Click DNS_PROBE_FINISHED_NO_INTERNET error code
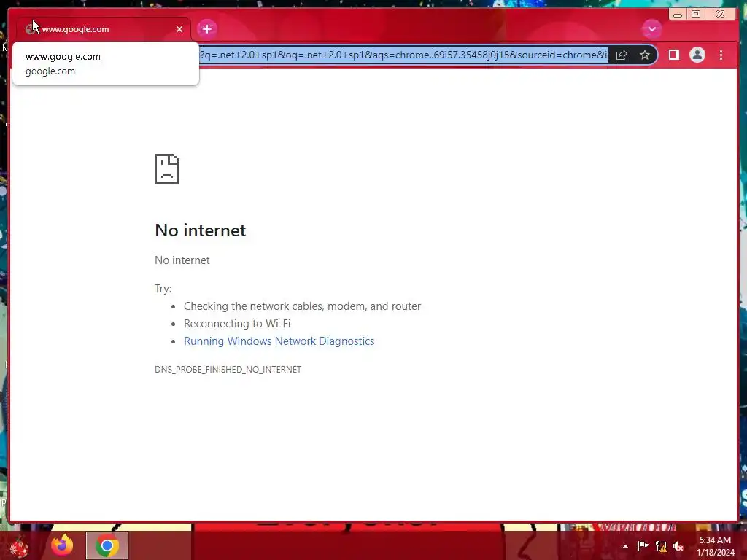747x560 pixels. click(228, 370)
